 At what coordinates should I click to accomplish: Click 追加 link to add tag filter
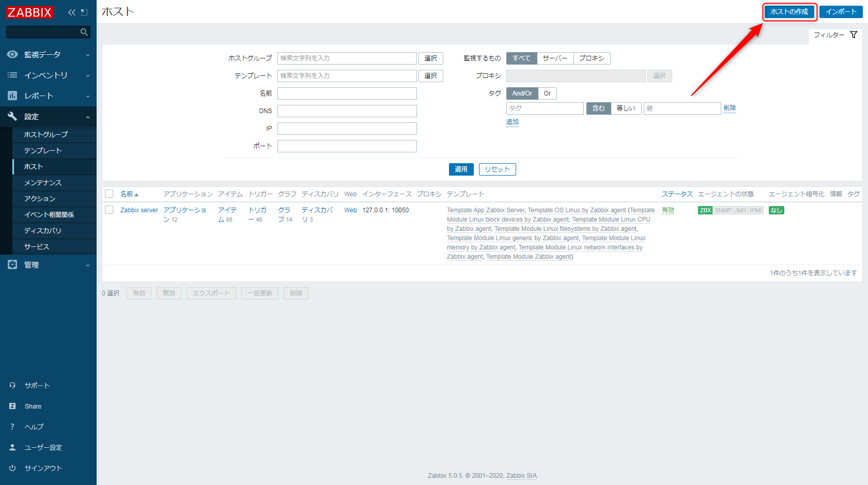tap(513, 122)
